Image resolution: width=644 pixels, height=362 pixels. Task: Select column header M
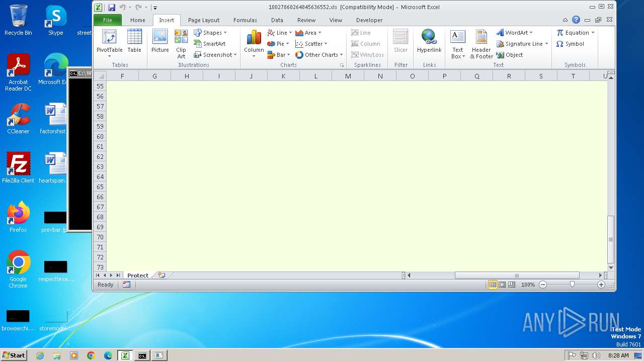click(x=348, y=76)
